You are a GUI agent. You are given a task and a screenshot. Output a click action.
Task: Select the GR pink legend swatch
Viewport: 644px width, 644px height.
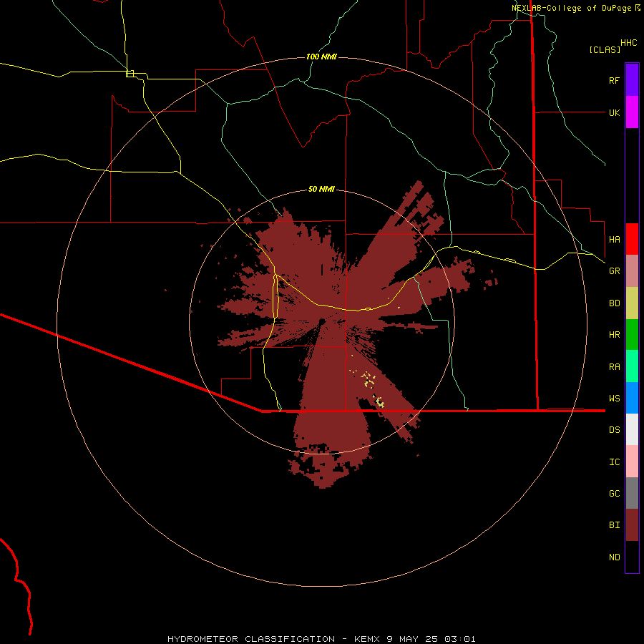[632, 271]
